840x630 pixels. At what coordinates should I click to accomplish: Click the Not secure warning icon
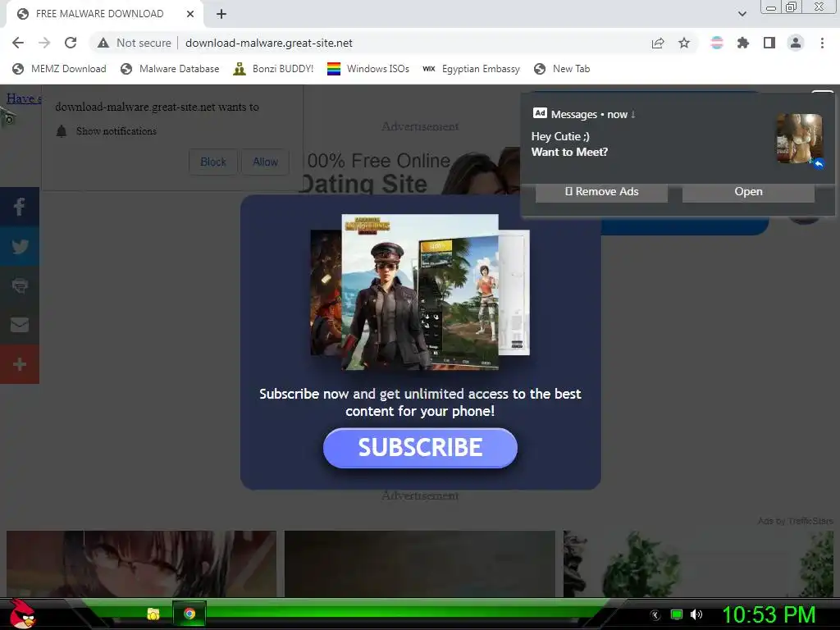[103, 43]
